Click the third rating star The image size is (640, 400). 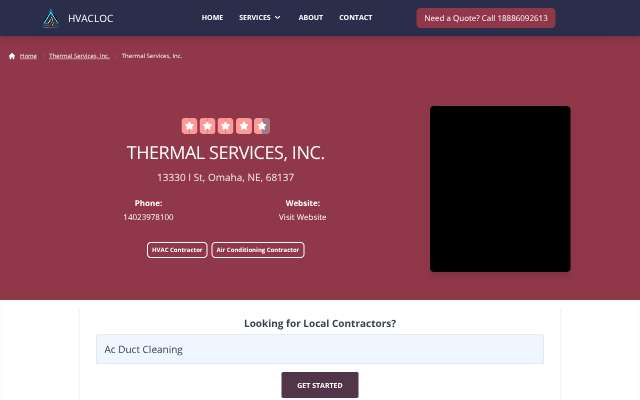click(x=225, y=126)
